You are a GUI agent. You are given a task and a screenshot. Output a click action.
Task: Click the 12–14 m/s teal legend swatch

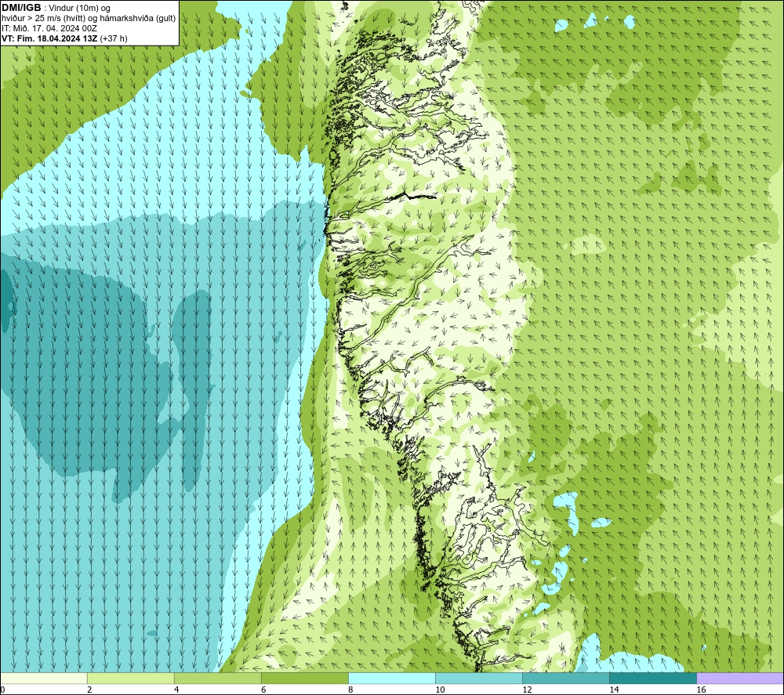click(566, 678)
